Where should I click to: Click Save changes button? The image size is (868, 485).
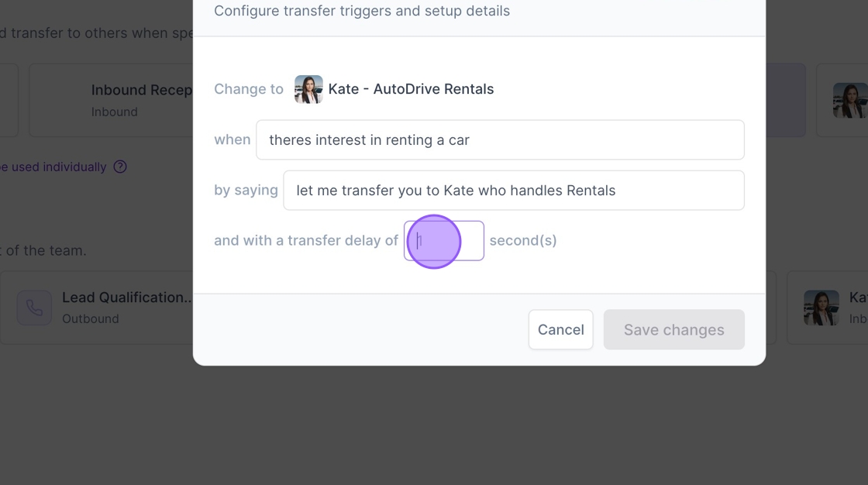click(673, 329)
